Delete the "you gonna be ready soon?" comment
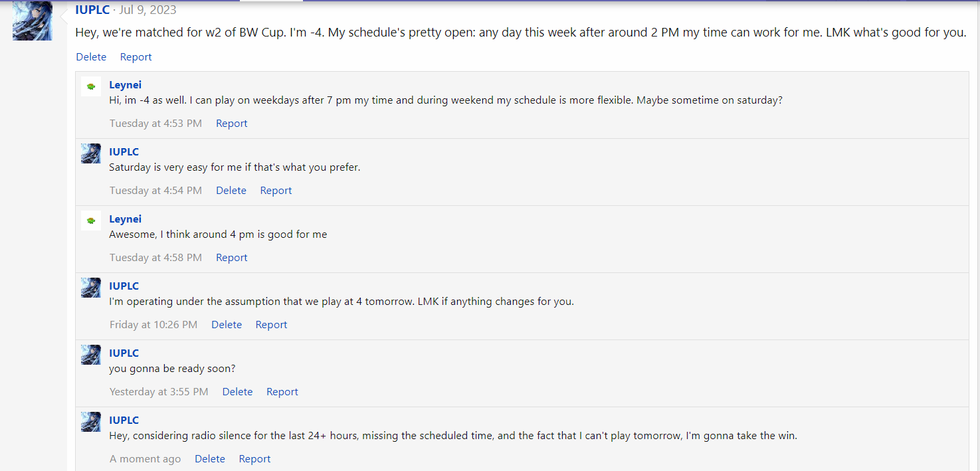 (237, 392)
